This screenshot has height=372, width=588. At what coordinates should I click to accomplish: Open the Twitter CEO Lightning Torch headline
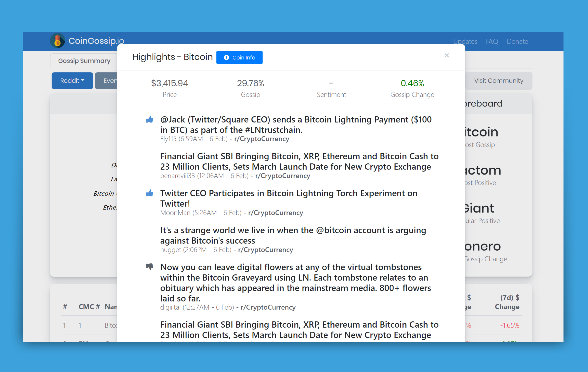click(289, 198)
